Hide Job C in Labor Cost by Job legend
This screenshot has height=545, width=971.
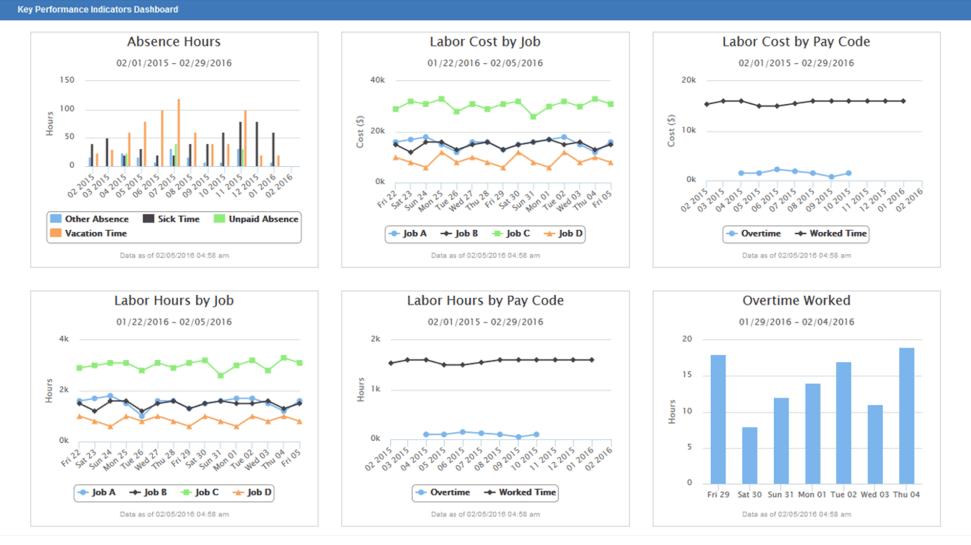[511, 234]
